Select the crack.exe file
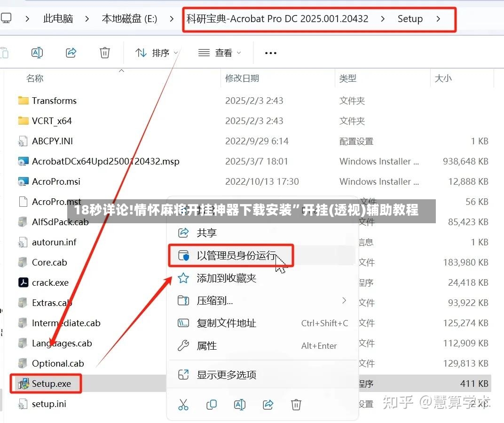Screen dimensions: 504x423 coord(50,282)
